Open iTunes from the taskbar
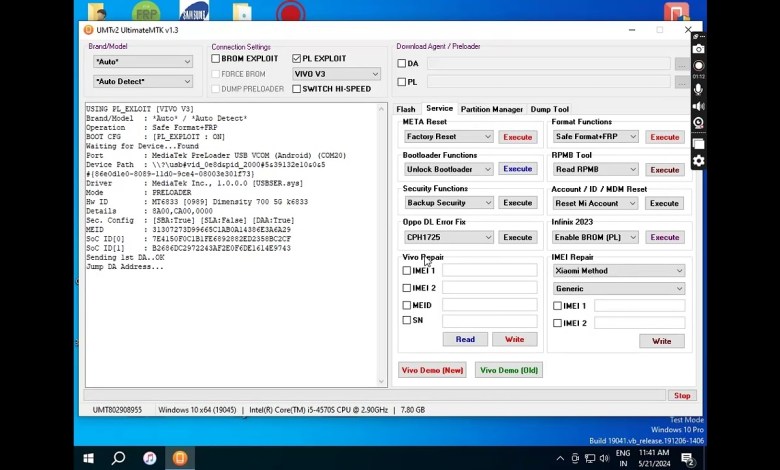 tap(149, 458)
